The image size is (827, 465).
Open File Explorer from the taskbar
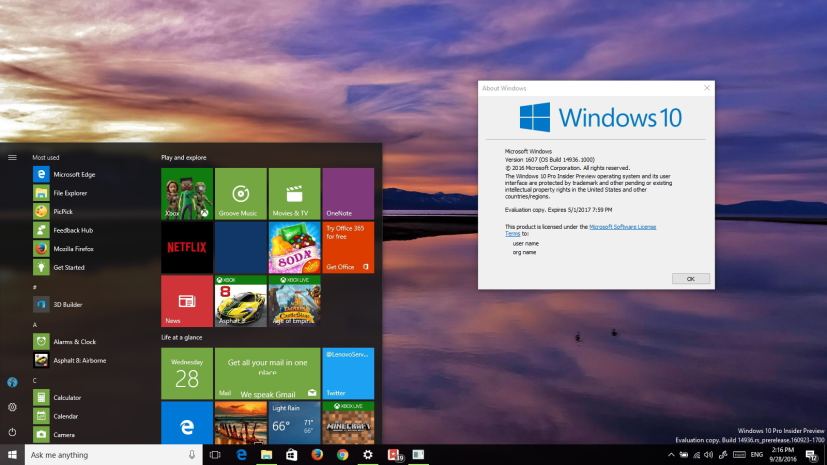click(x=266, y=454)
